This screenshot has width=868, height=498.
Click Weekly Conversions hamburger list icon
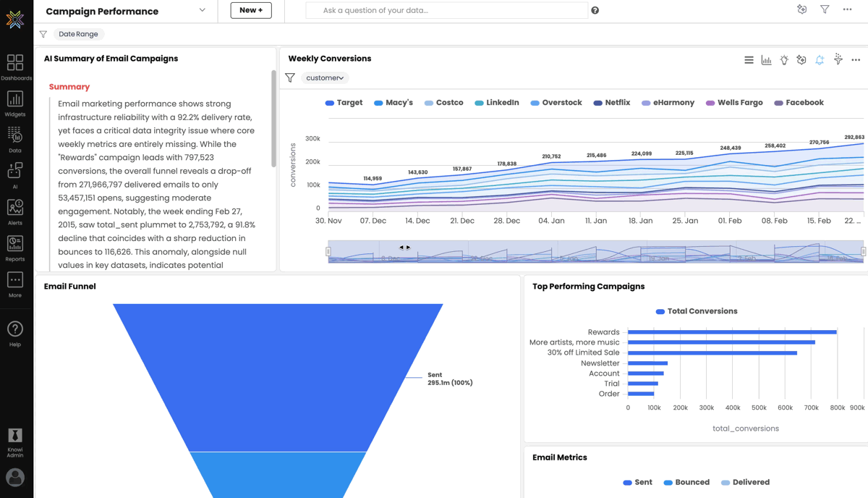click(749, 60)
